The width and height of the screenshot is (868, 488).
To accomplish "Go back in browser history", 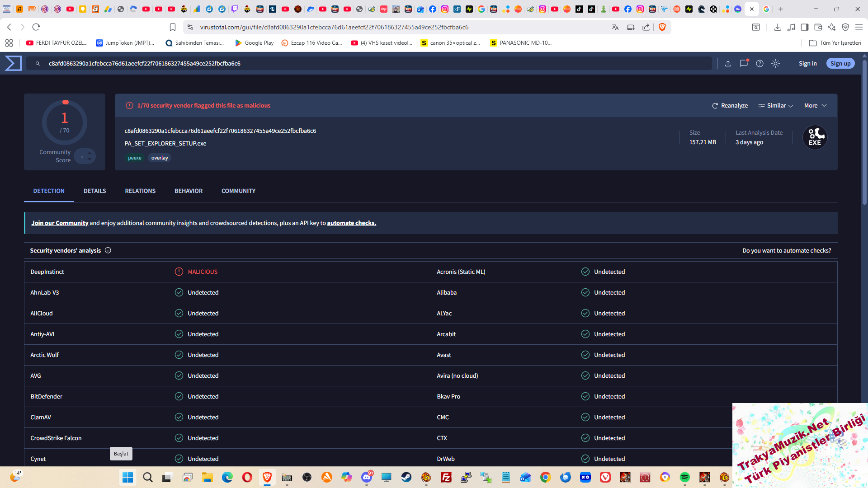I will (x=9, y=28).
